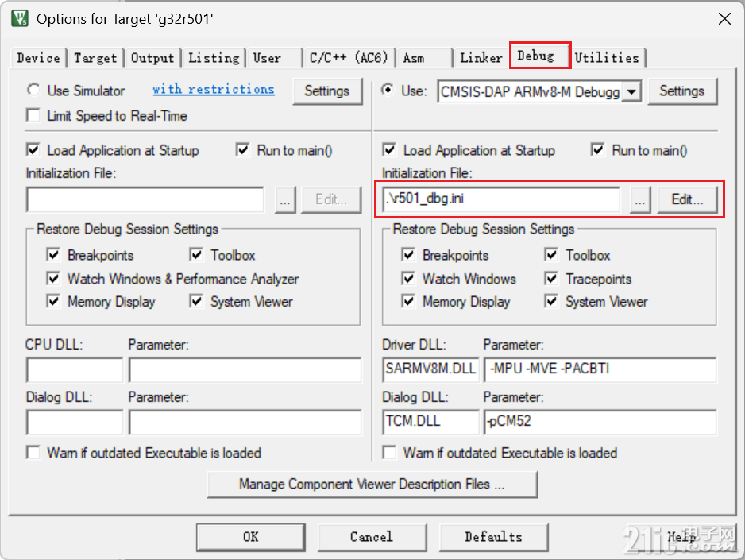Screen dimensions: 745x560
Task: Switch to the Device tab
Action: point(38,58)
